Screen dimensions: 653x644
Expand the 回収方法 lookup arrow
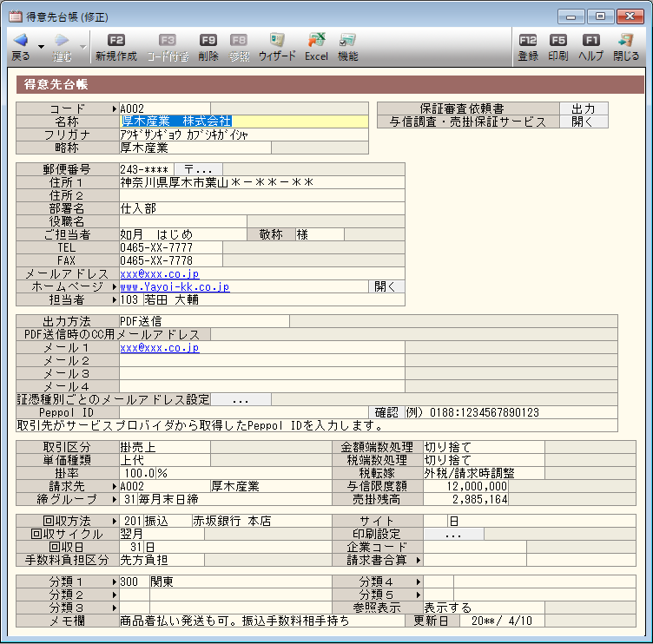115,522
